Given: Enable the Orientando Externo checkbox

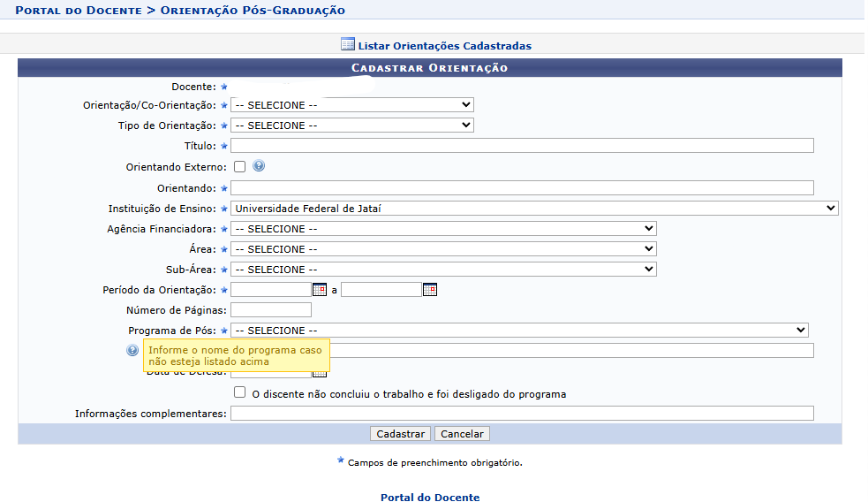Looking at the screenshot, I should pos(239,167).
